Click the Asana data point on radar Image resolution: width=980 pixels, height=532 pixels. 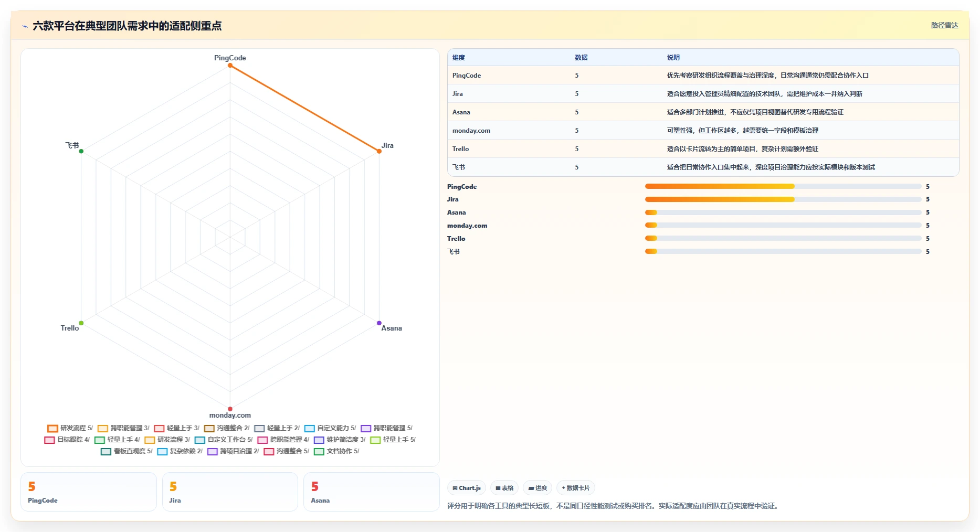379,323
